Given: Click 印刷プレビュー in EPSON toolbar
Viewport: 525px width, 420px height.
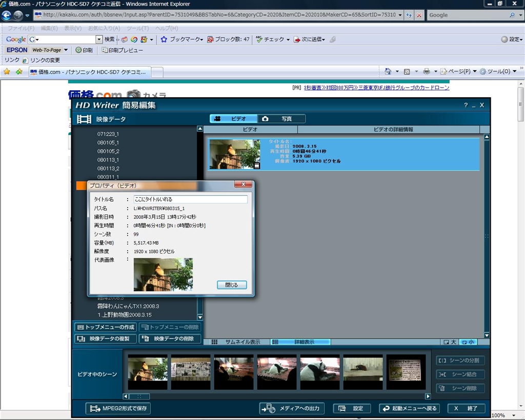Looking at the screenshot, I should tap(122, 50).
